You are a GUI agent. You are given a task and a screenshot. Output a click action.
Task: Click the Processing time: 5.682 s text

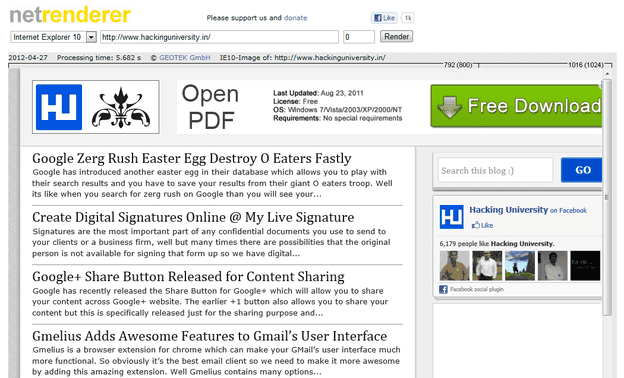(99, 58)
